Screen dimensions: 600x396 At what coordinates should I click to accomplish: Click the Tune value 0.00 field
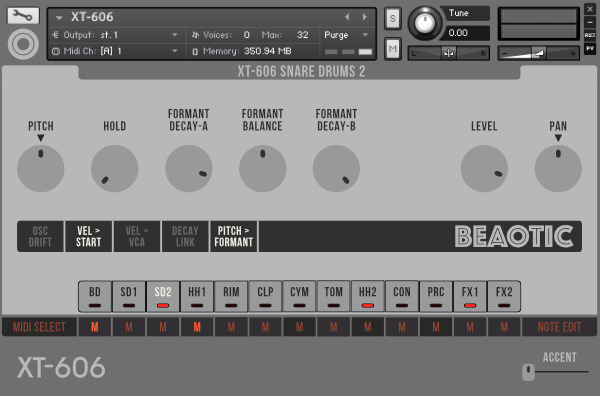pyautogui.click(x=465, y=33)
